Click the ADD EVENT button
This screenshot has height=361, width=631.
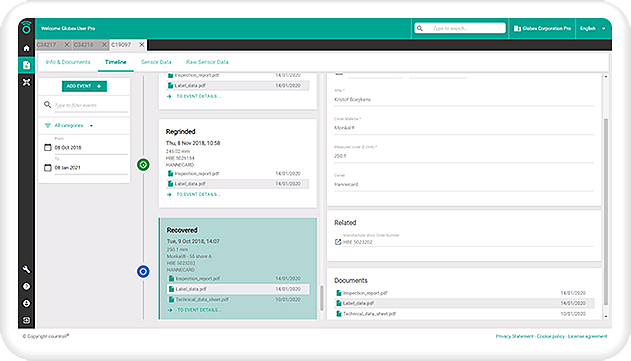[x=84, y=86]
